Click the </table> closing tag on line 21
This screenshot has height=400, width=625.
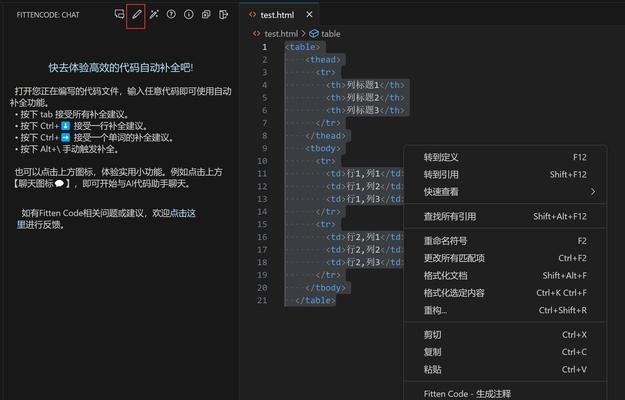point(315,300)
